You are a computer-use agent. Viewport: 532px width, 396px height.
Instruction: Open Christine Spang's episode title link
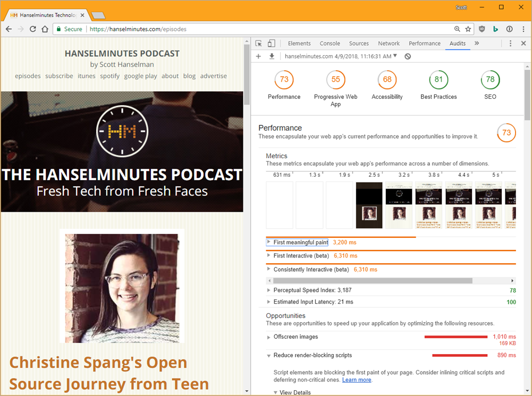[x=109, y=373]
